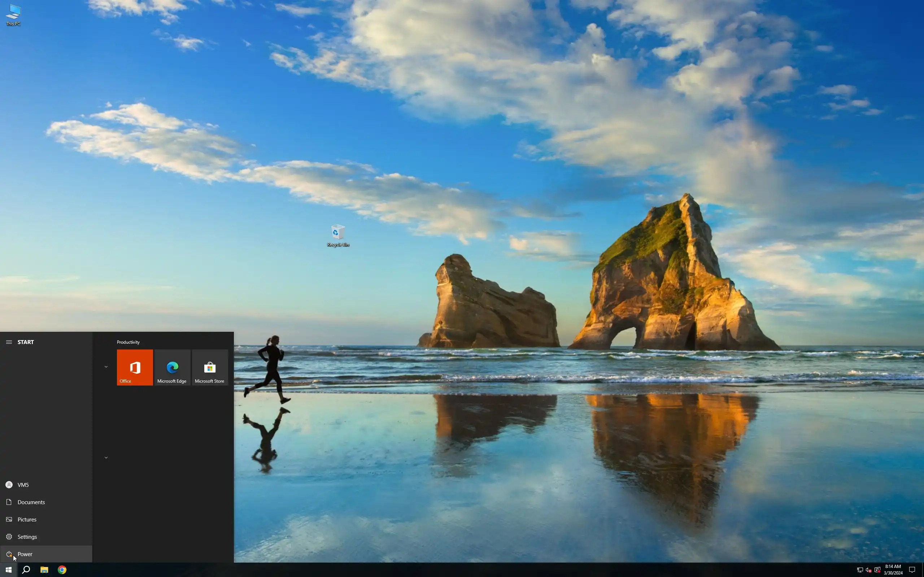Viewport: 924px width, 577px height.
Task: Click the Chrome icon in taskbar
Action: 62,570
